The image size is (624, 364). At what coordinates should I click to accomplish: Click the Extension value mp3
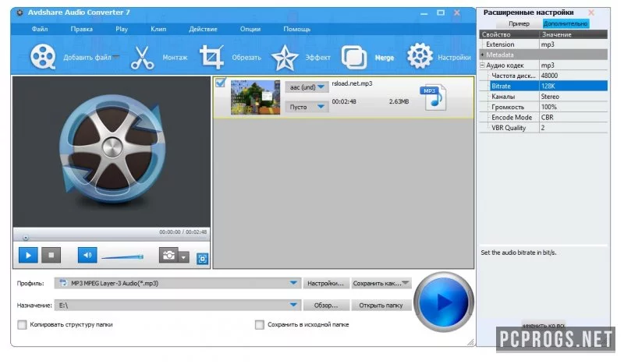click(548, 44)
